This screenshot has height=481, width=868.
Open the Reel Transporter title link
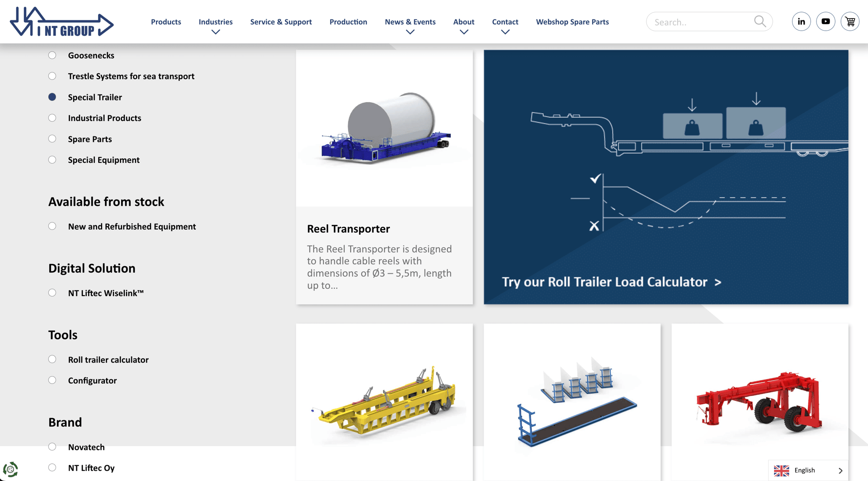[x=348, y=229]
